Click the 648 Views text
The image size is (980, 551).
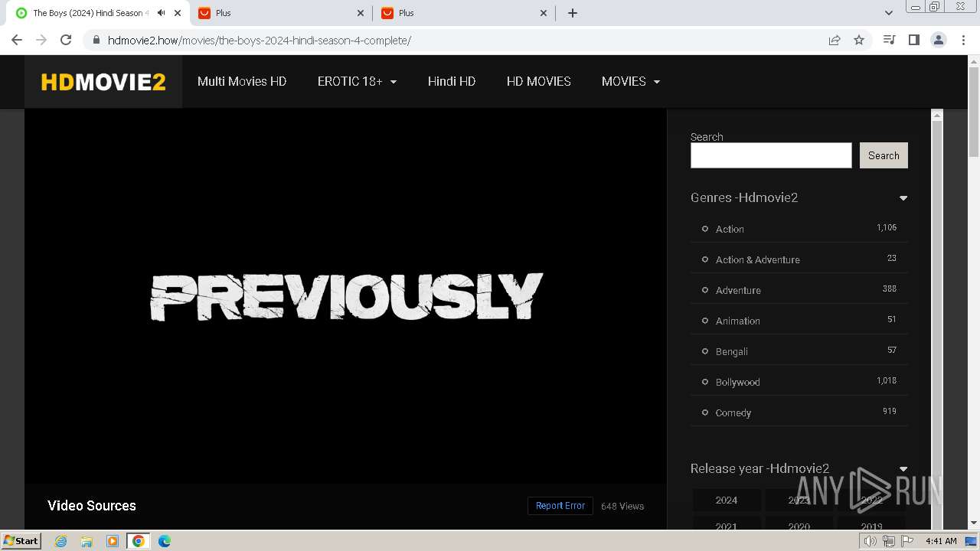click(x=622, y=506)
